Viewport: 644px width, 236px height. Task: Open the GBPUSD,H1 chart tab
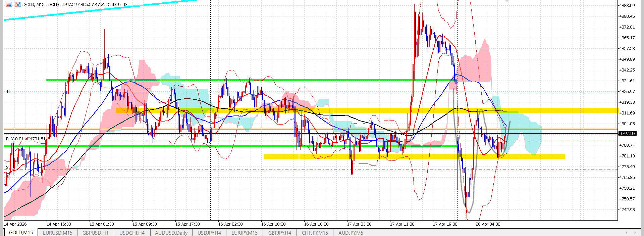[95, 233]
